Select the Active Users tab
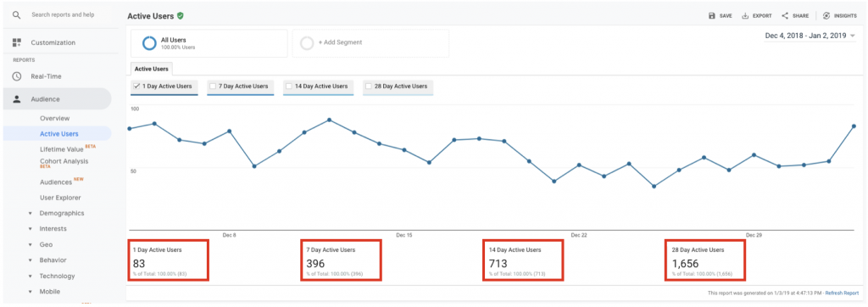868x307 pixels. pyautogui.click(x=153, y=69)
